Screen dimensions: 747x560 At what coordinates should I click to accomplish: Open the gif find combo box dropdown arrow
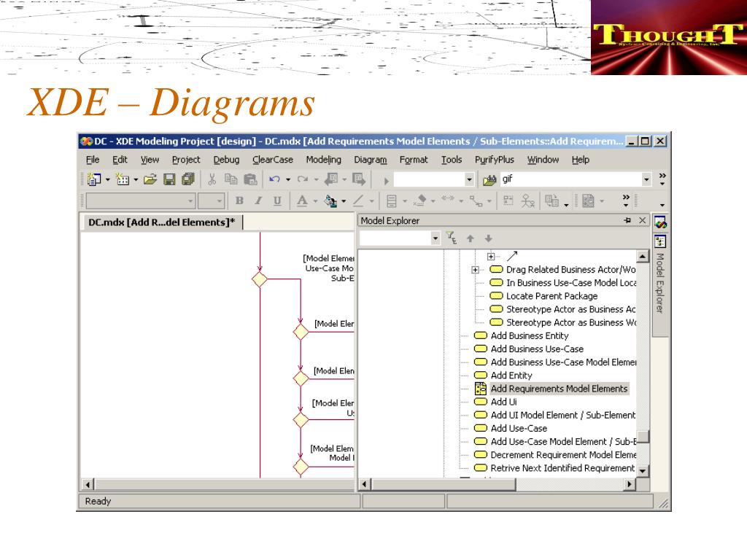[646, 179]
